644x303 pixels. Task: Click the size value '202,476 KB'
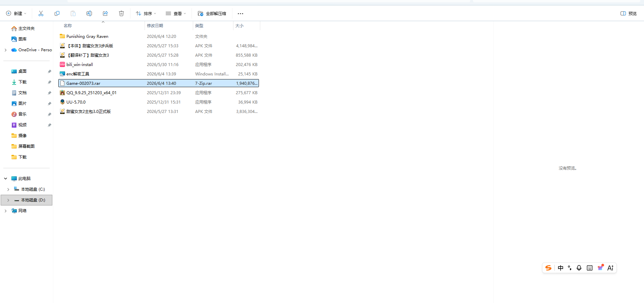[247, 64]
